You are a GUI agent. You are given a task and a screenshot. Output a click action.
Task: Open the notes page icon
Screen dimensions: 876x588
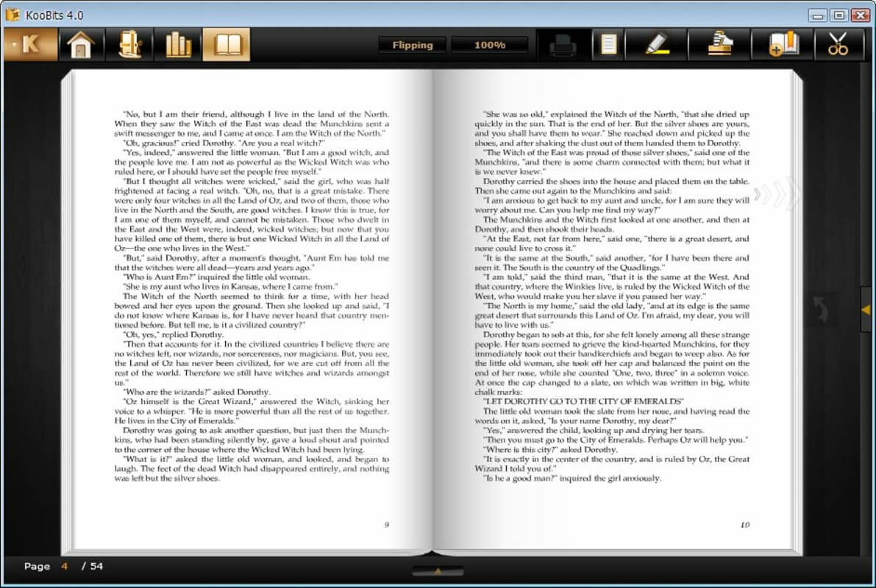point(608,46)
